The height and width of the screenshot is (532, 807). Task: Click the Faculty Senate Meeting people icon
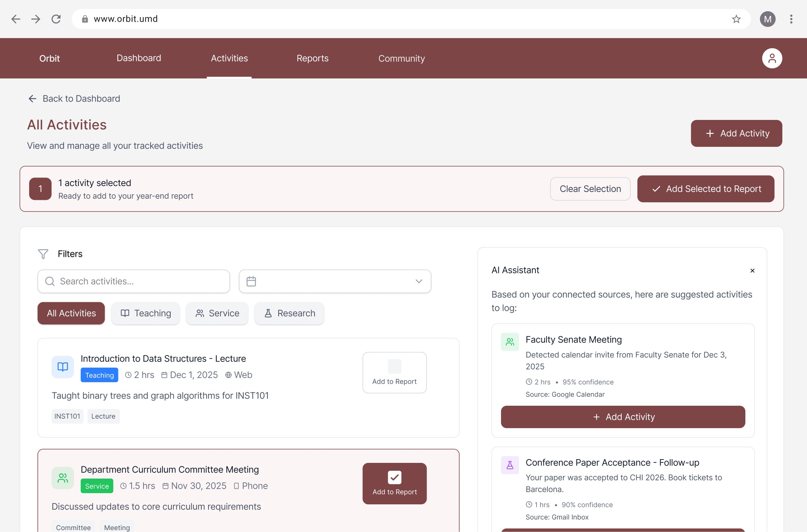coord(510,342)
